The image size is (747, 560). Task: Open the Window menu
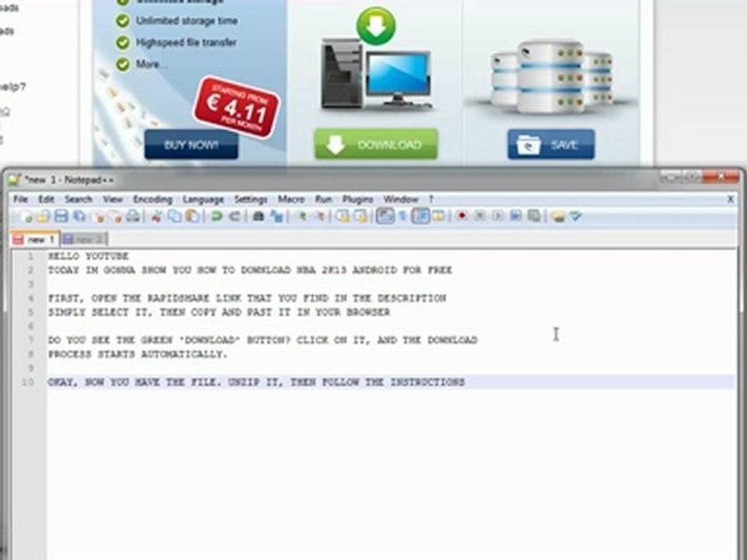(401, 199)
